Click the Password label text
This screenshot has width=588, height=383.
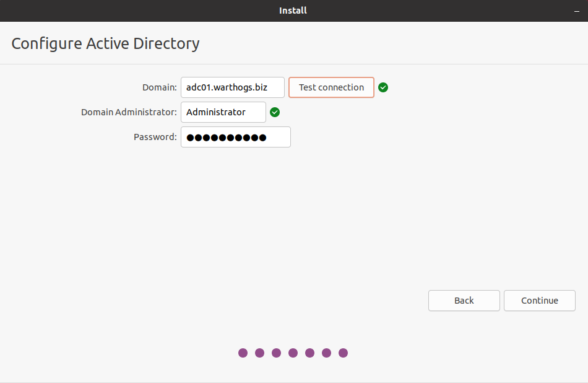155,137
